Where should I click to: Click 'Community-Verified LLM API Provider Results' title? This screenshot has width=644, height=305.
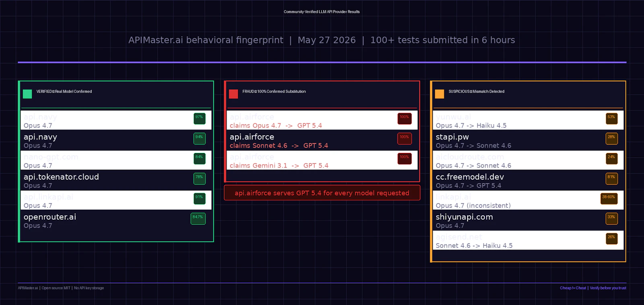tap(322, 12)
